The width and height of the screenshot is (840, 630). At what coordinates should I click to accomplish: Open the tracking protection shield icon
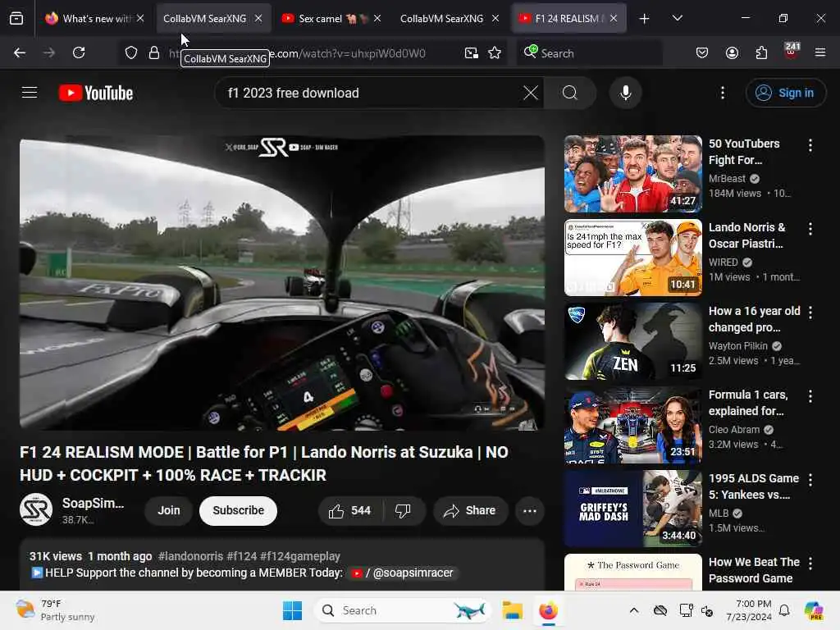point(131,52)
